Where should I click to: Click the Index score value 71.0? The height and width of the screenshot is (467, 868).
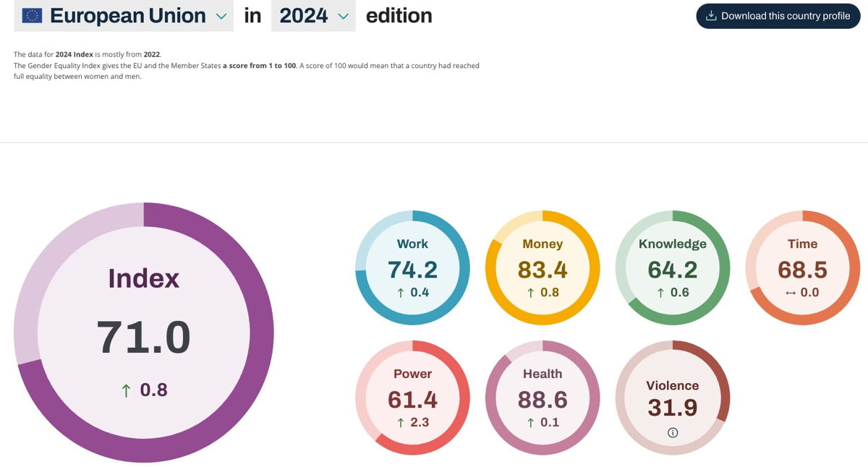(x=143, y=337)
